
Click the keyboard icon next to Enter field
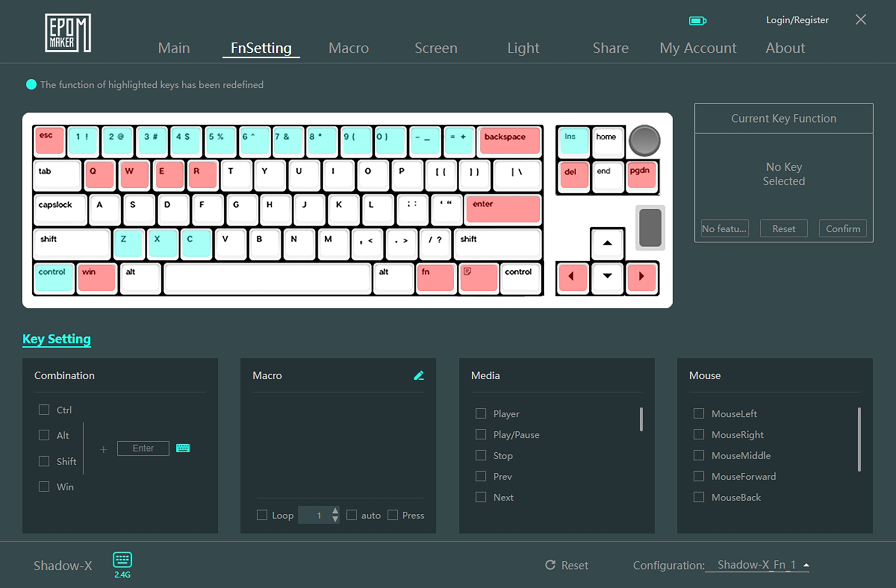point(183,448)
